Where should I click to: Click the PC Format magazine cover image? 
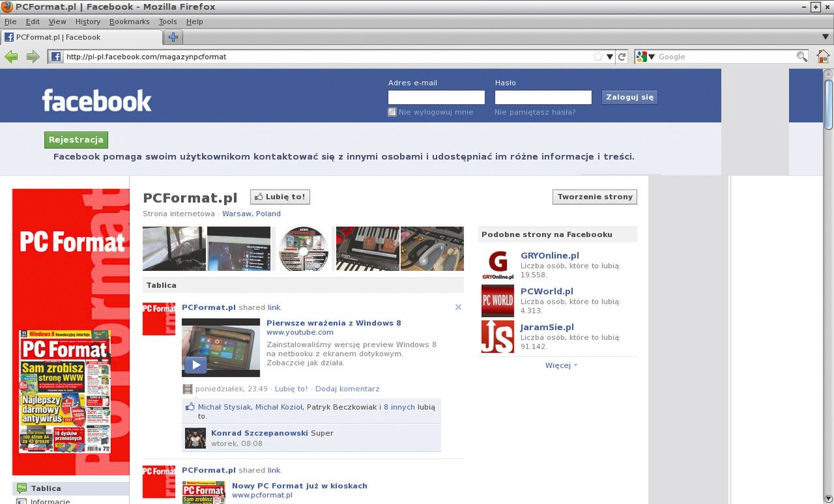pyautogui.click(x=65, y=391)
